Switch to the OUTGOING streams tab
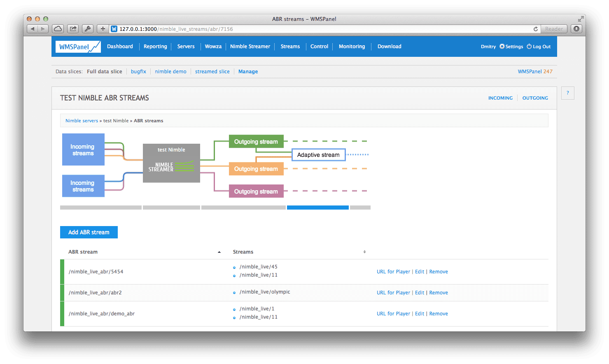609x364 pixels. (535, 98)
